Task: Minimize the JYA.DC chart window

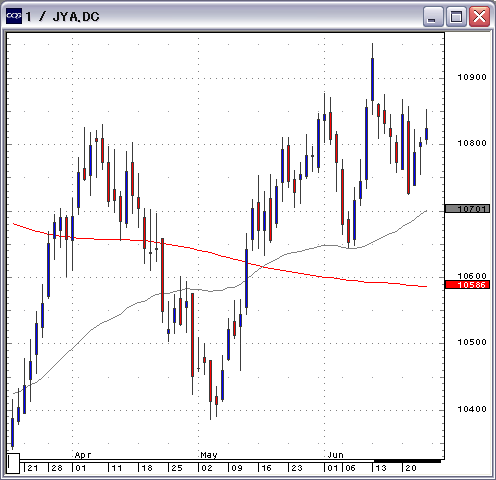Action: click(433, 17)
